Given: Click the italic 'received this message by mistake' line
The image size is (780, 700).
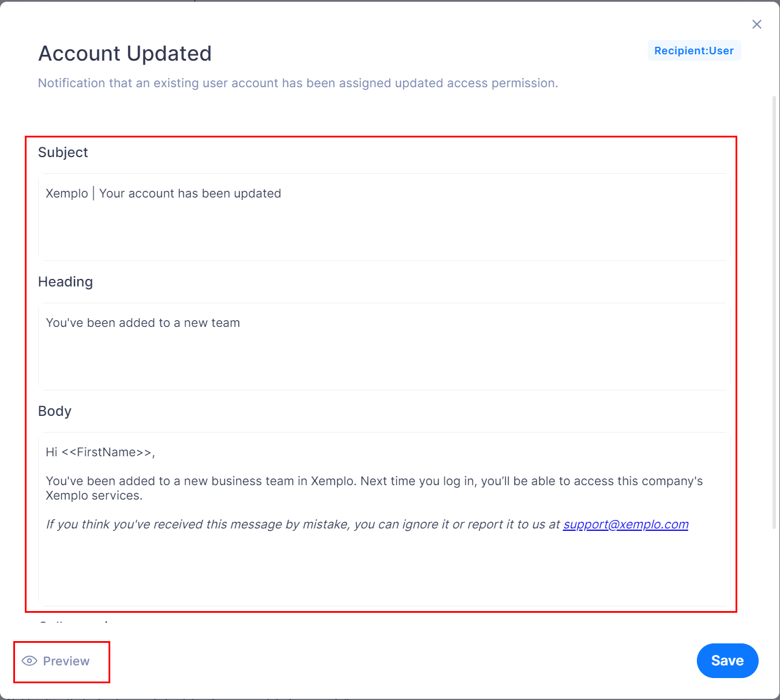Looking at the screenshot, I should [304, 524].
